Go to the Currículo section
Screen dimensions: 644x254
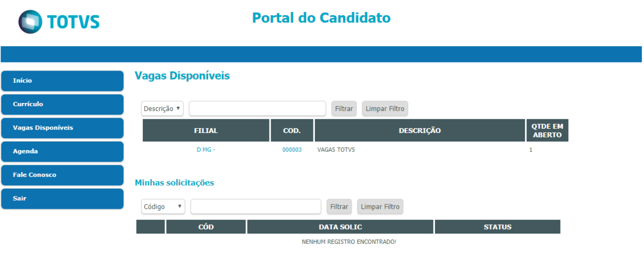coord(62,104)
